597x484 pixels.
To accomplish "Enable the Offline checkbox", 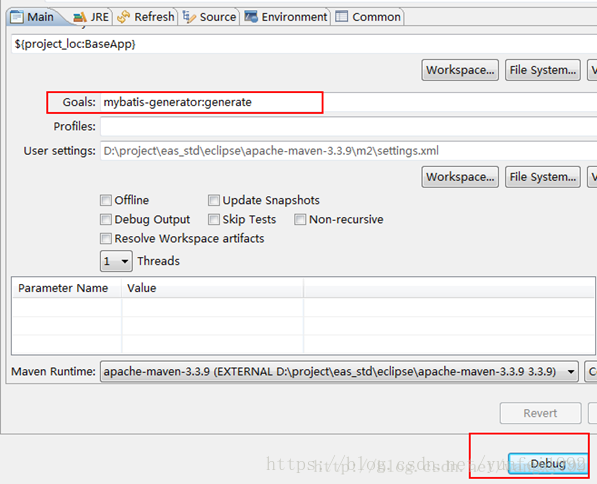I will click(105, 200).
